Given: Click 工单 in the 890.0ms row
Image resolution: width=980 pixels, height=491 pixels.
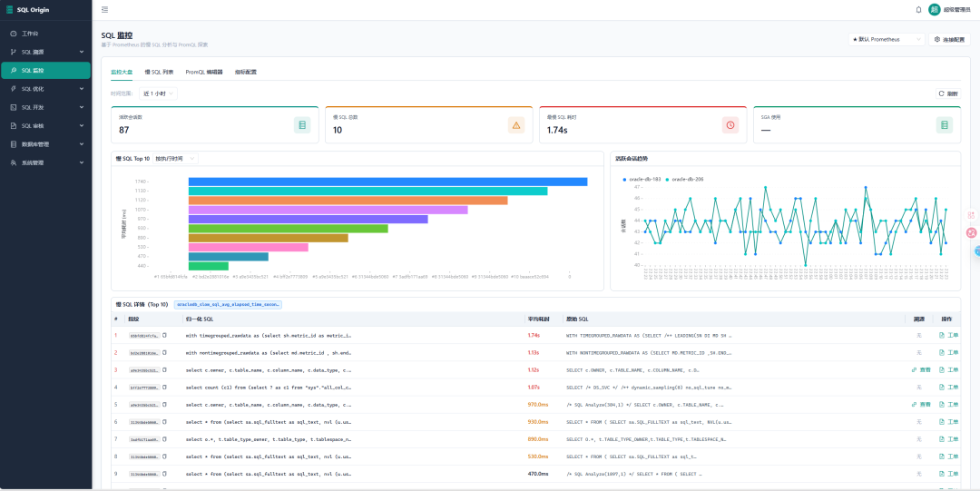Looking at the screenshot, I should [948, 439].
